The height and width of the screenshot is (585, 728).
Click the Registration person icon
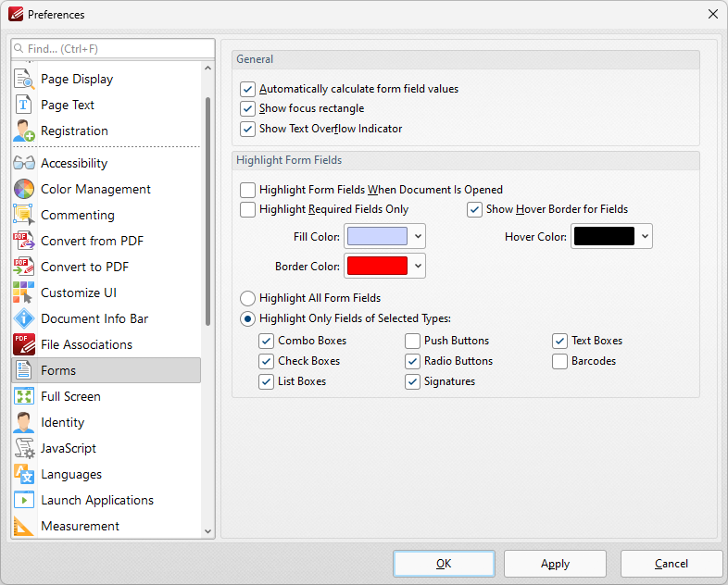pyautogui.click(x=24, y=131)
